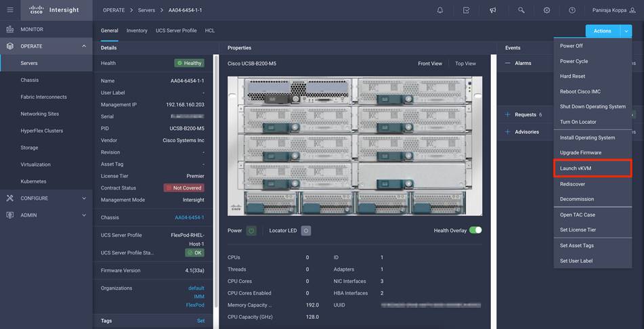The image size is (644, 329).
Task: Select the General tab
Action: tap(109, 30)
